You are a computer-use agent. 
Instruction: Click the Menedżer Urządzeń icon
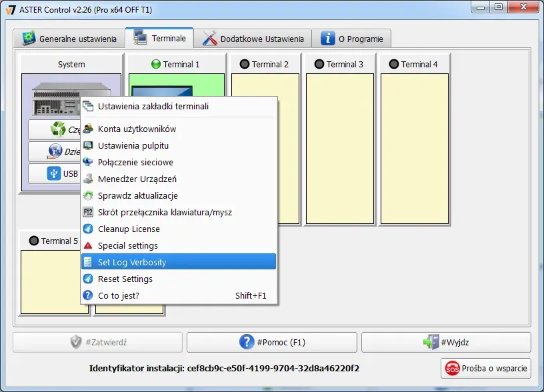click(x=88, y=179)
